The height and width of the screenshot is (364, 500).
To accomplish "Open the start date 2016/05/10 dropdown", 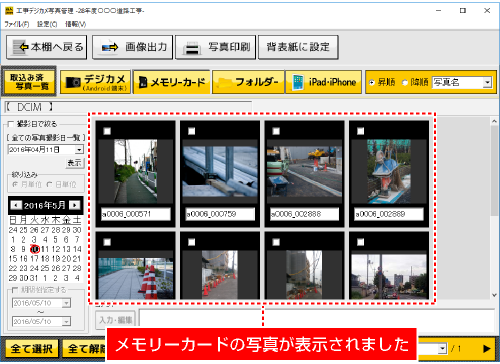I will (x=66, y=303).
